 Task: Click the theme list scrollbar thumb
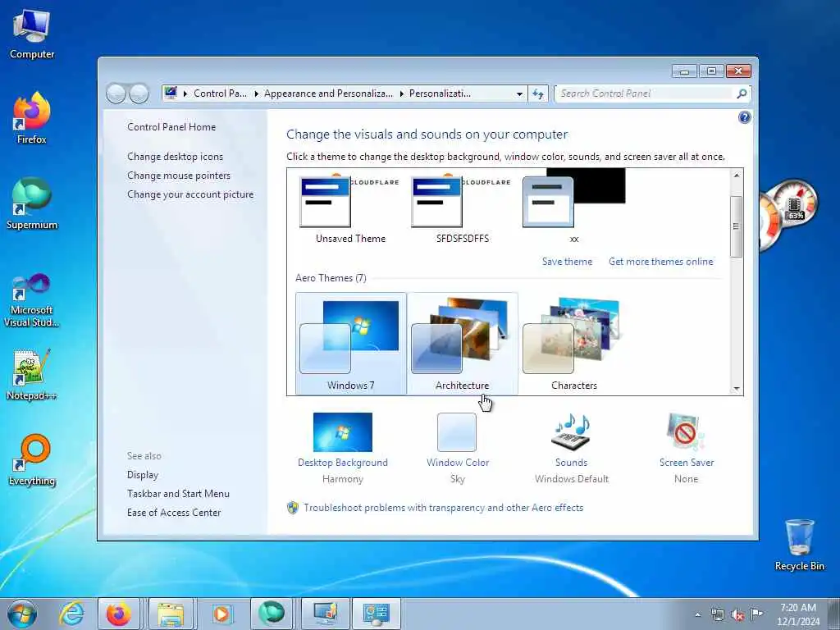pos(737,226)
